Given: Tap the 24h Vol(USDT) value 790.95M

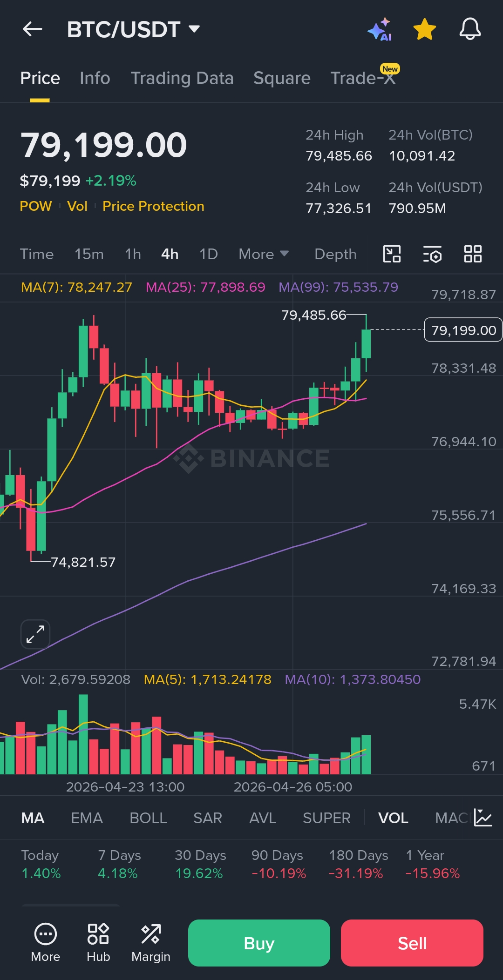Looking at the screenshot, I should [417, 208].
